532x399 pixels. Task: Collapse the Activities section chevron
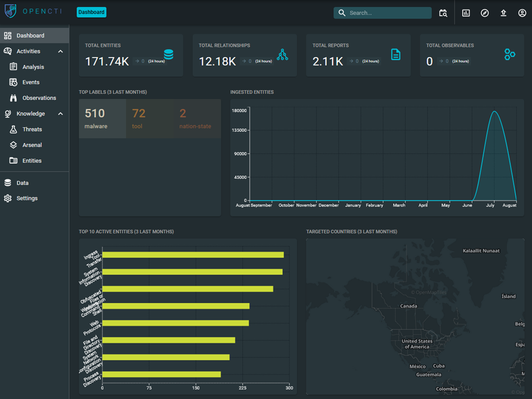(x=61, y=52)
